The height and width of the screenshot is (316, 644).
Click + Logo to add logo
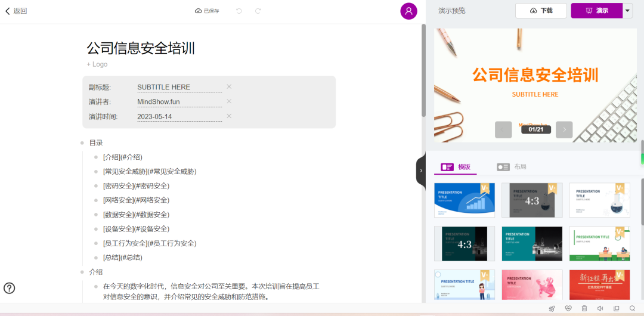[97, 64]
